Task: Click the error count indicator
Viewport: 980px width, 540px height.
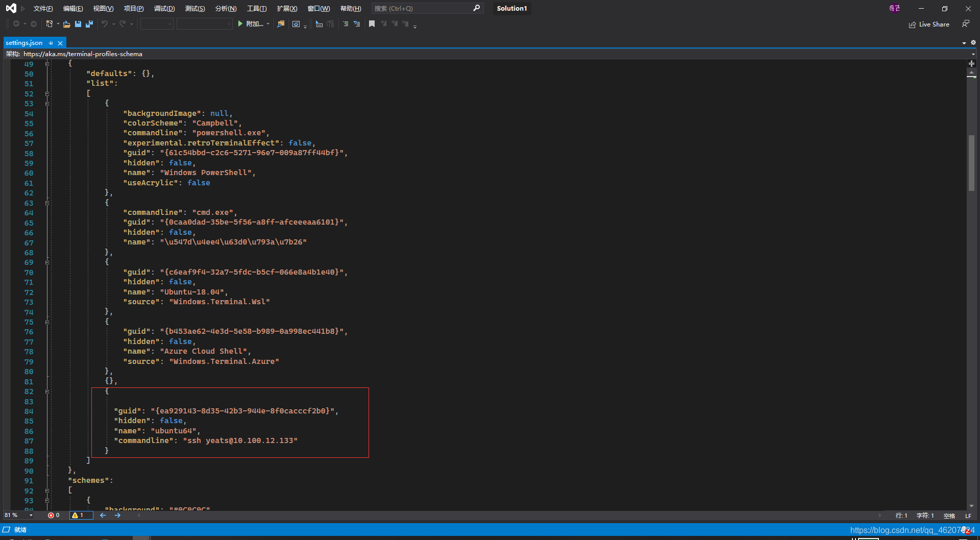Action: point(54,516)
